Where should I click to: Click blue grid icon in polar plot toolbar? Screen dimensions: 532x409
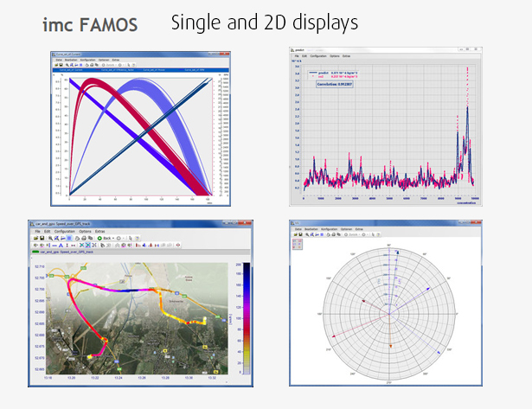click(x=322, y=234)
